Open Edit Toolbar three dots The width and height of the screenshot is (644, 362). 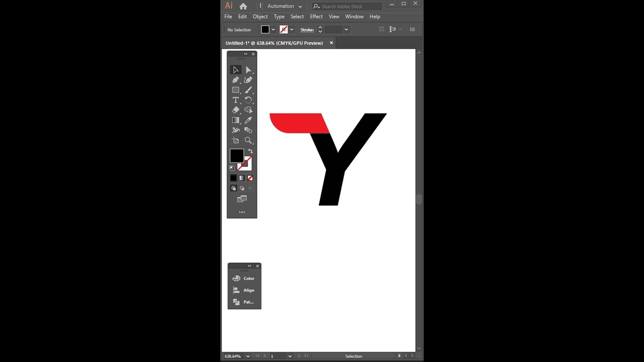(x=242, y=212)
